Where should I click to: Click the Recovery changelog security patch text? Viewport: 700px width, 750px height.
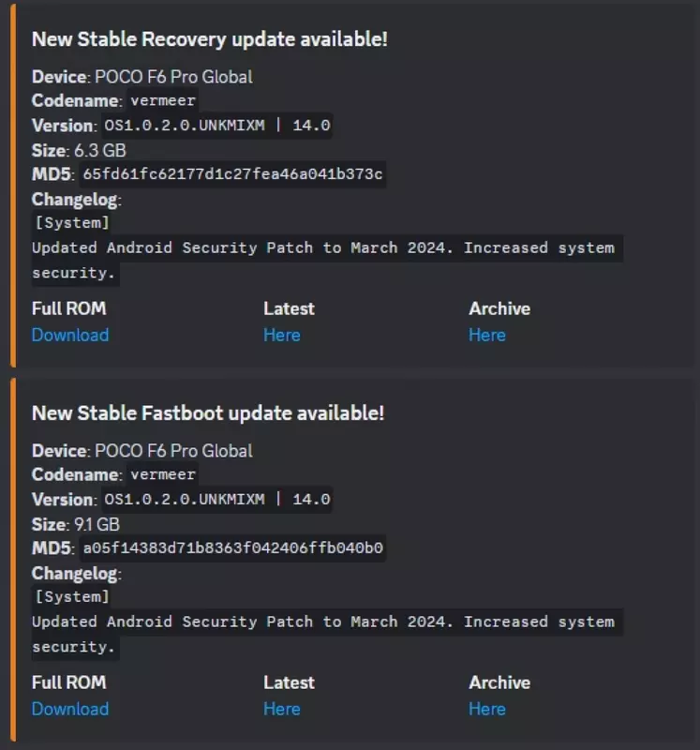pyautogui.click(x=323, y=248)
